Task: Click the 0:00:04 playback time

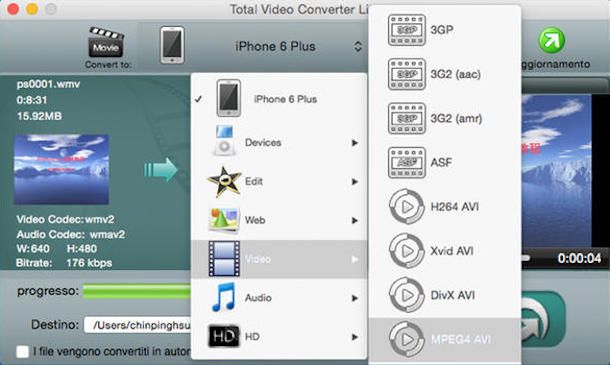Action: 579,258
